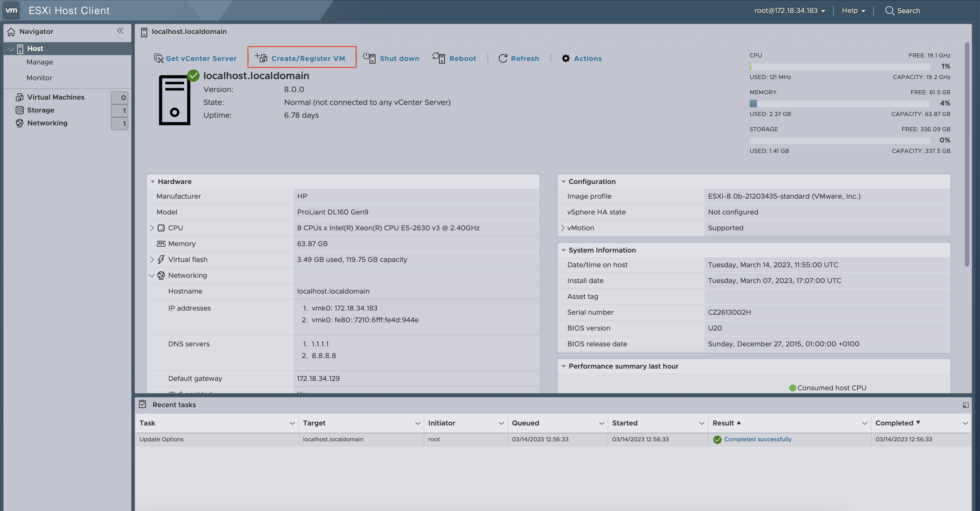Open the Actions gear menu
Image resolution: width=980 pixels, height=511 pixels.
[x=566, y=58]
